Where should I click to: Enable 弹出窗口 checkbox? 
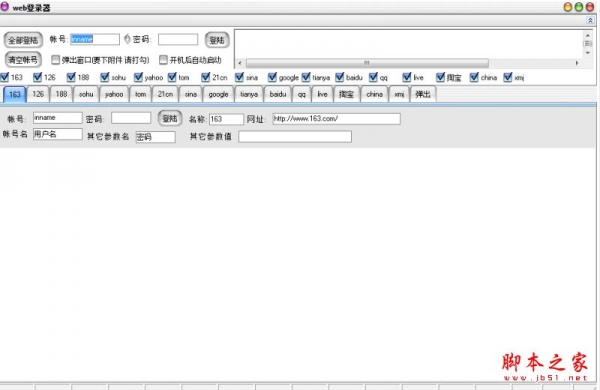(55, 60)
